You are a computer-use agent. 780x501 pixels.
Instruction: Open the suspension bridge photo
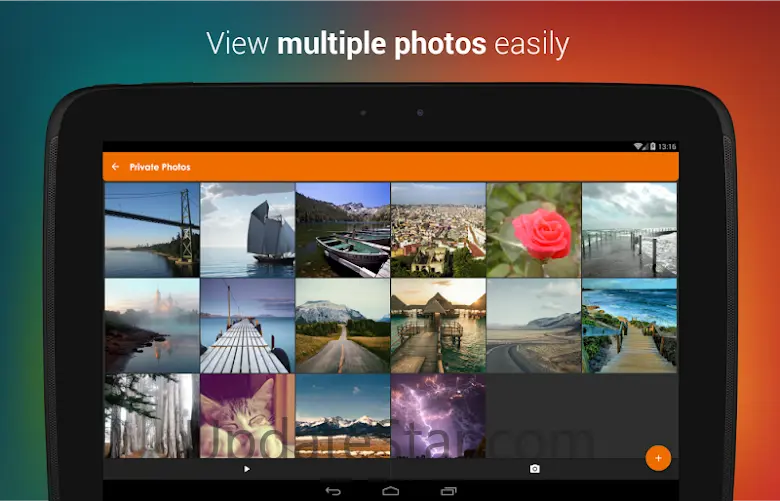(152, 229)
